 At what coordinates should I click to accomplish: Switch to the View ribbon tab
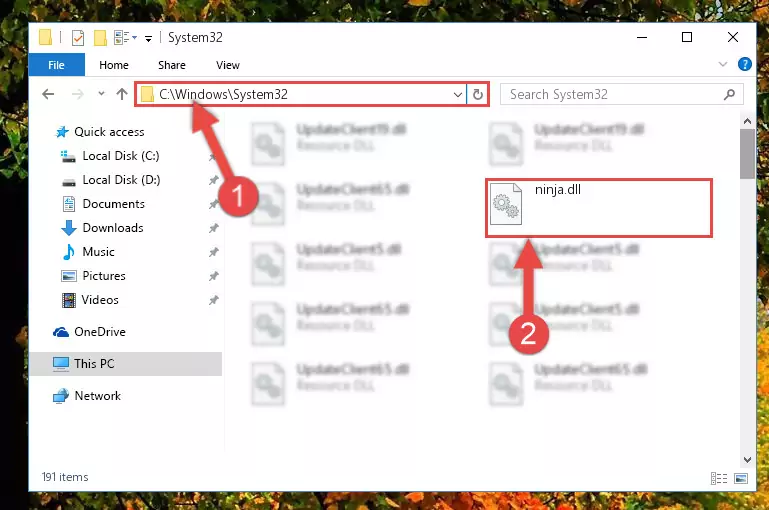[x=228, y=65]
